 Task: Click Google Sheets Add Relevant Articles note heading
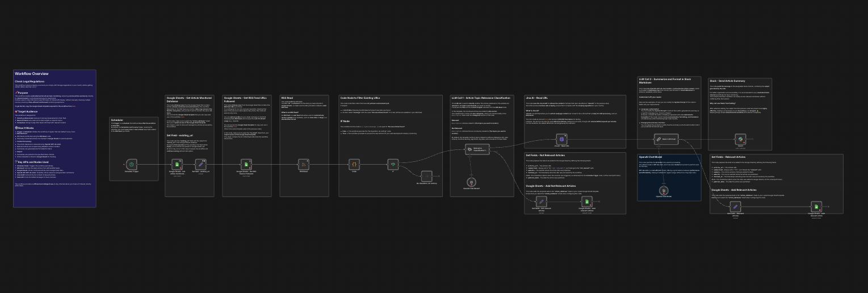[733, 190]
